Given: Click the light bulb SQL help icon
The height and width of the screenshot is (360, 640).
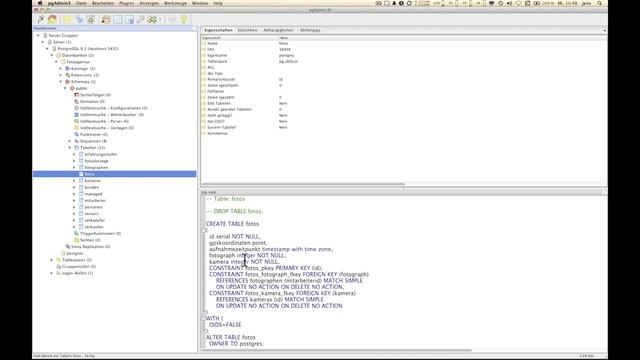Looking at the screenshot, I should click(184, 19).
